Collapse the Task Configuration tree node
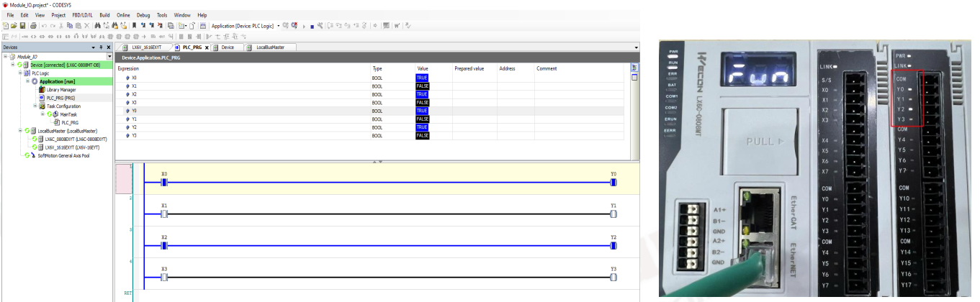 tap(35, 106)
